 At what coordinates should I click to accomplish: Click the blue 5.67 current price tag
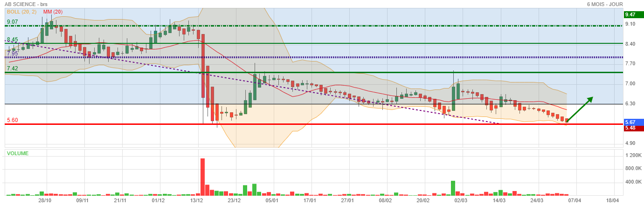tap(633, 122)
